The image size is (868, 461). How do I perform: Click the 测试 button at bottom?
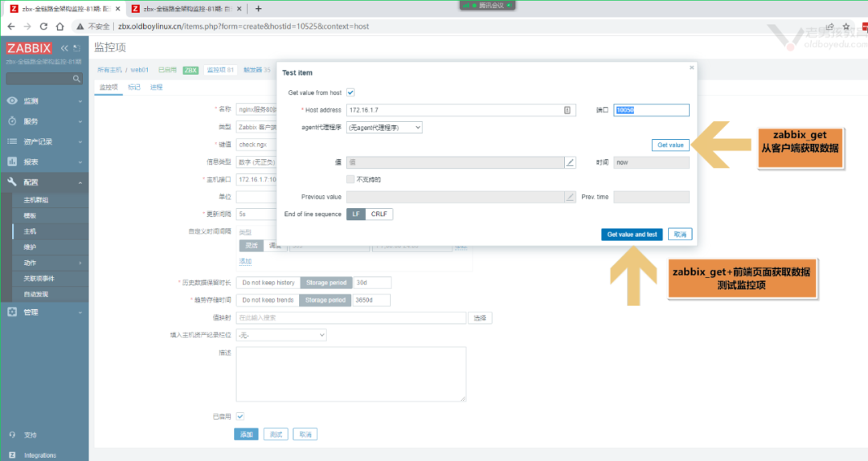276,434
